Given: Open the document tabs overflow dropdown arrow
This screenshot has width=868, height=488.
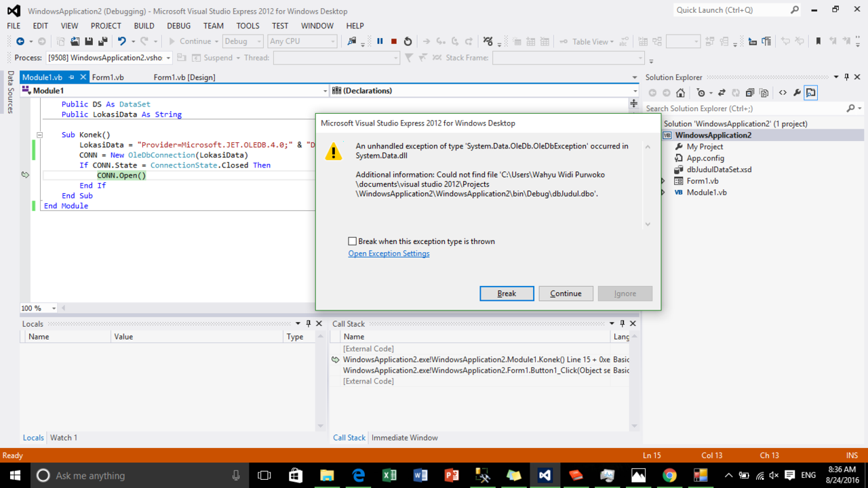Looking at the screenshot, I should click(x=635, y=77).
